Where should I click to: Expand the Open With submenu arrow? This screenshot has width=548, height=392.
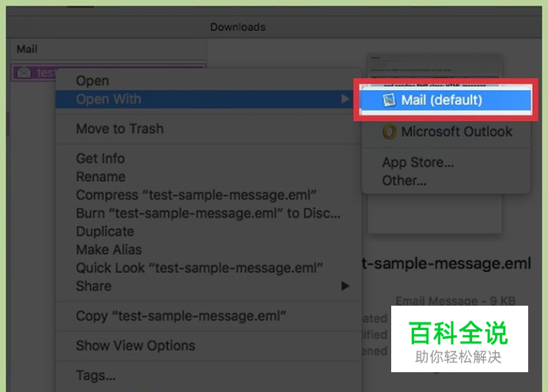click(x=345, y=99)
